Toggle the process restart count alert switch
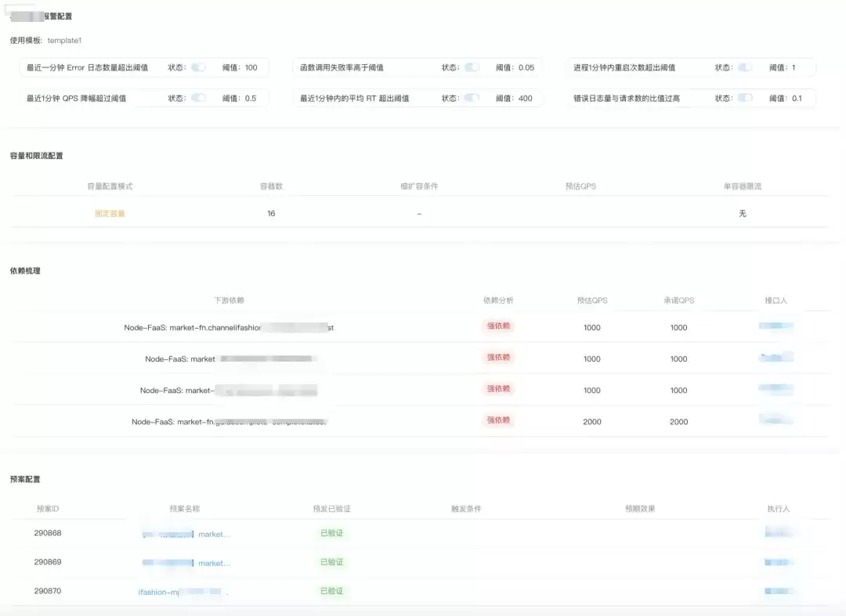The image size is (846, 616). [745, 67]
